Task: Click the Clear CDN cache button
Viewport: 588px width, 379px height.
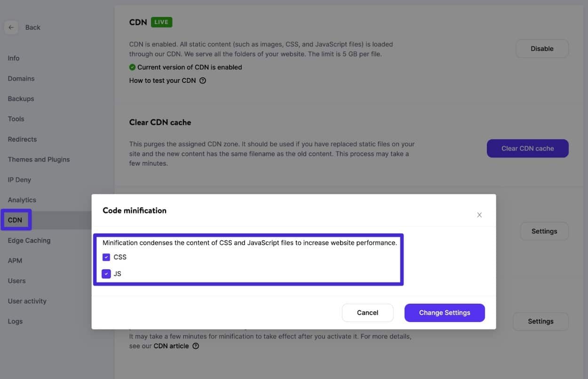Action: tap(527, 148)
